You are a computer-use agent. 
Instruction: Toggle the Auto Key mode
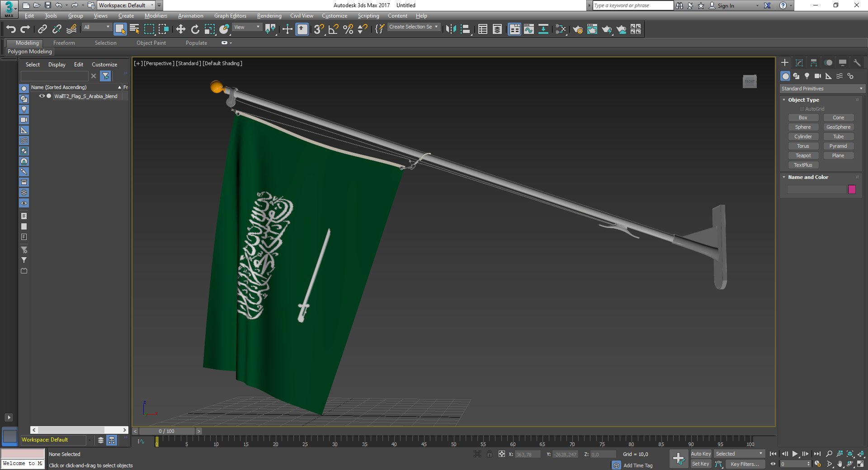[x=701, y=454]
